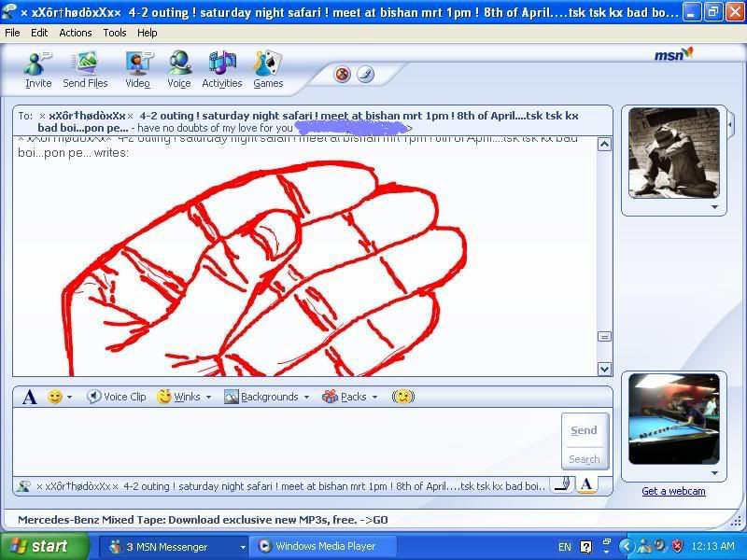Click the MSN Messenger tray icon
This screenshot has width=747, height=560.
644,546
